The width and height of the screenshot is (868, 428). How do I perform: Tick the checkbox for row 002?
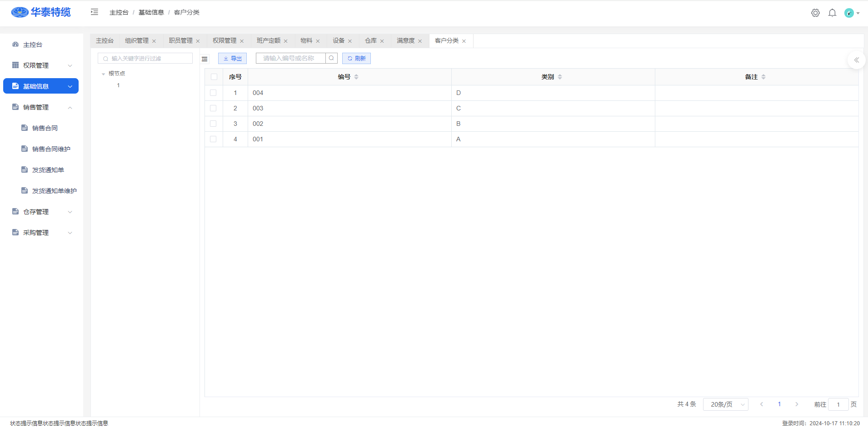[x=213, y=124]
